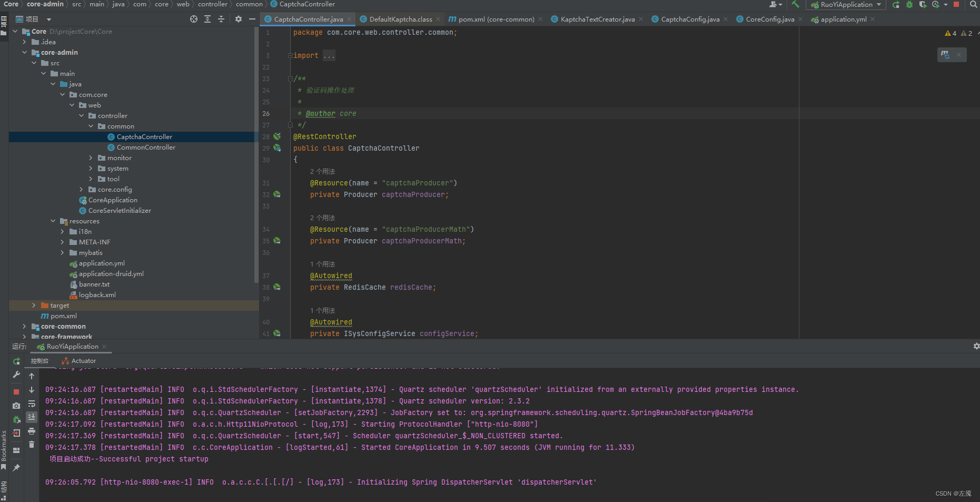Viewport: 980px width, 502px height.
Task: Expand folded import statements in editor
Action: tap(290, 55)
